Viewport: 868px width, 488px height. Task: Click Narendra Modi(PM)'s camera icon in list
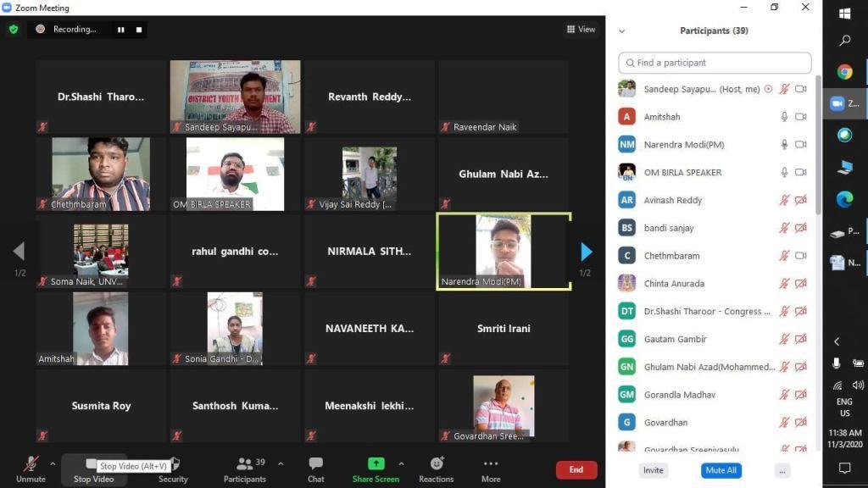(800, 144)
